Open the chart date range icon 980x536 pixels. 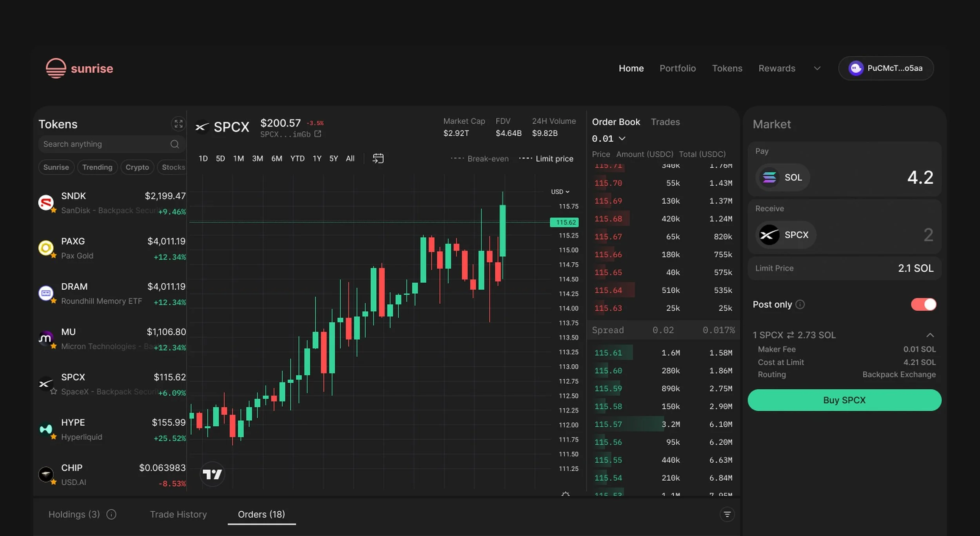[378, 158]
